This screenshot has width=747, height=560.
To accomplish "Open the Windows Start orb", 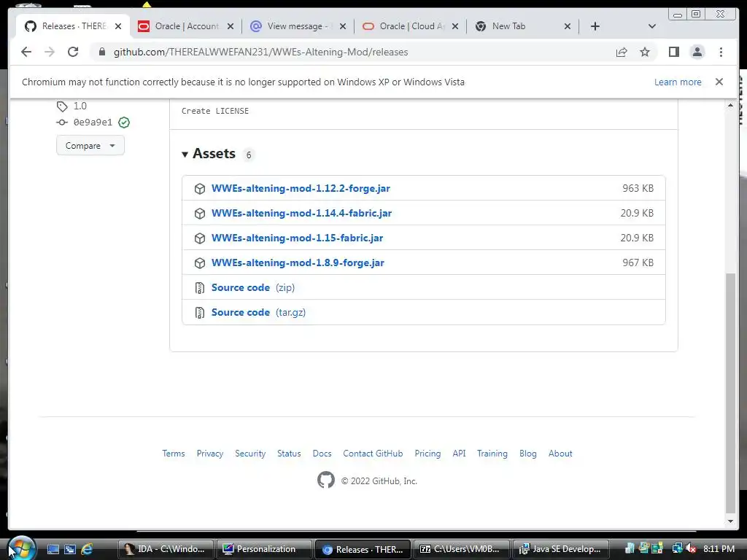I will [21, 548].
